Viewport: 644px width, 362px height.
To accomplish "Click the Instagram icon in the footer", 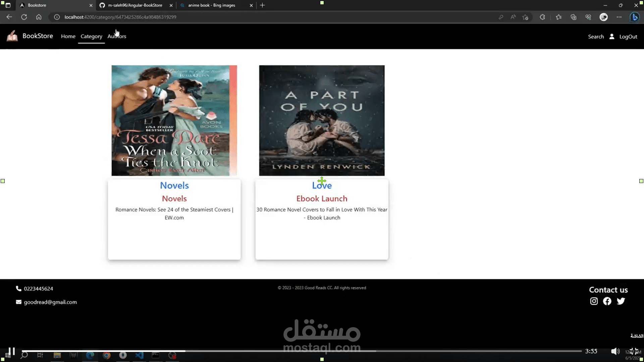I will 594,301.
